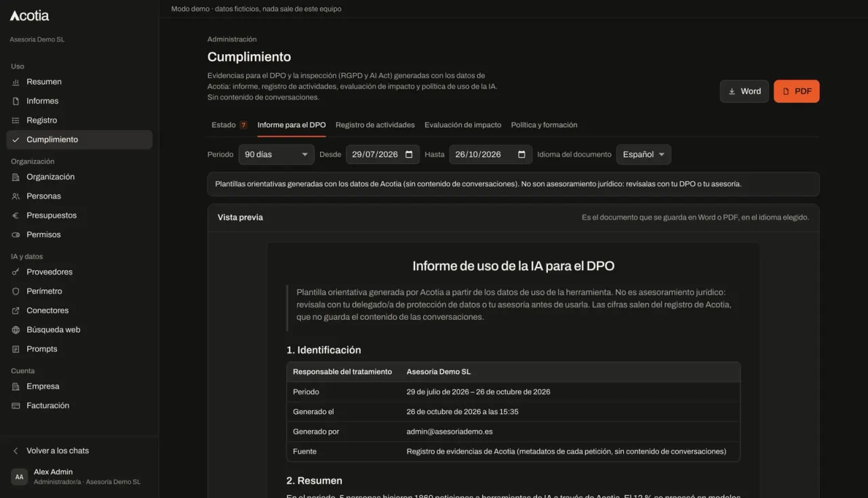Click the Registro list icon
Viewport: 868px width, 498px height.
point(16,121)
